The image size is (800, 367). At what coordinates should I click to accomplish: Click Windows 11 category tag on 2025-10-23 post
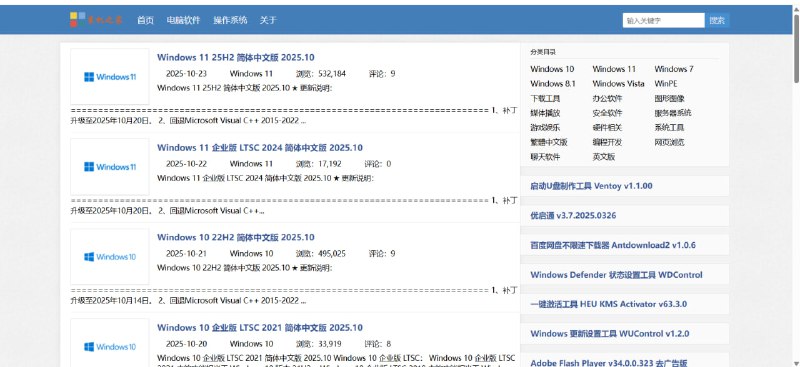[x=251, y=74]
